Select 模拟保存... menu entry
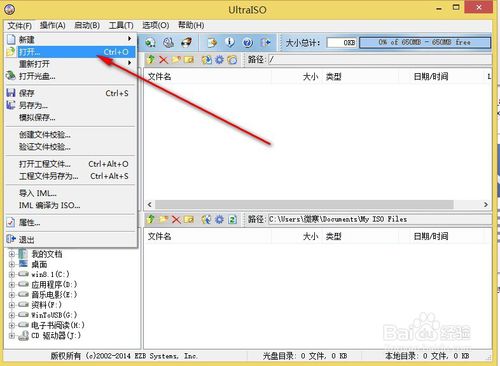 (x=70, y=117)
